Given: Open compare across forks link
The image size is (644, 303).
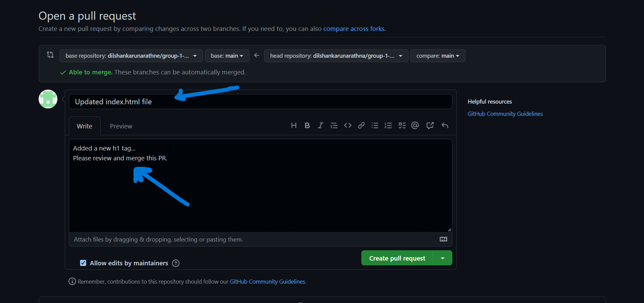Looking at the screenshot, I should (x=354, y=29).
